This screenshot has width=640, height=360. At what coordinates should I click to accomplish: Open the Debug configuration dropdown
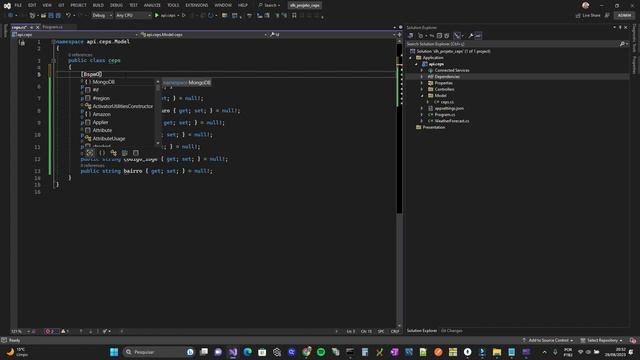point(102,16)
